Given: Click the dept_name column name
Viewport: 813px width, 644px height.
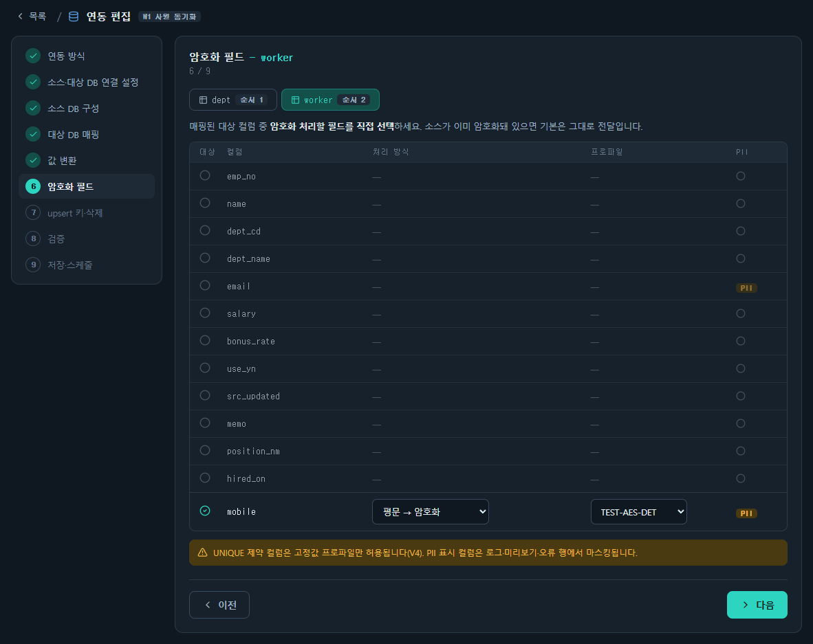Looking at the screenshot, I should [248, 258].
